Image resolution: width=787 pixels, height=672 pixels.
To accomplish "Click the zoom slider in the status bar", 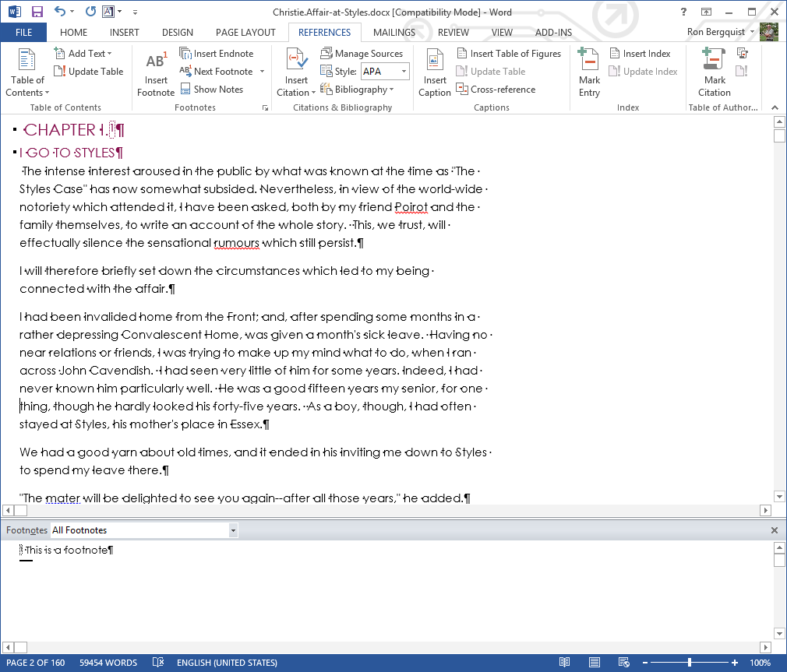I will pos(690,663).
